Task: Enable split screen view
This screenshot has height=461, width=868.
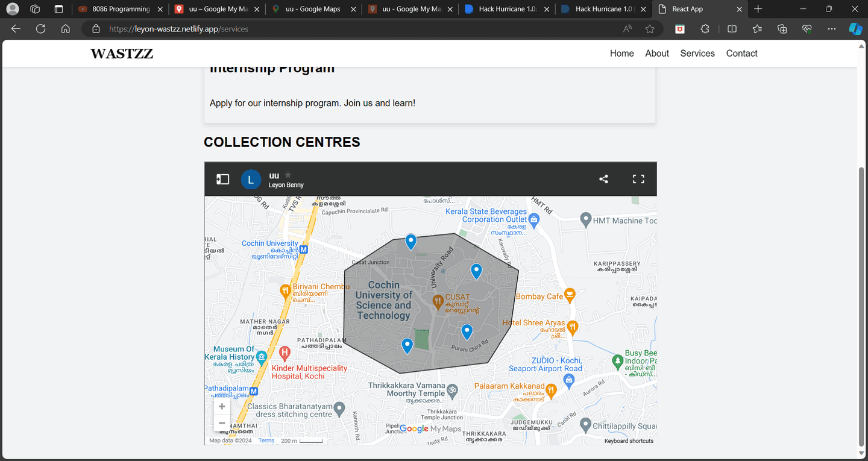Action: [x=732, y=29]
